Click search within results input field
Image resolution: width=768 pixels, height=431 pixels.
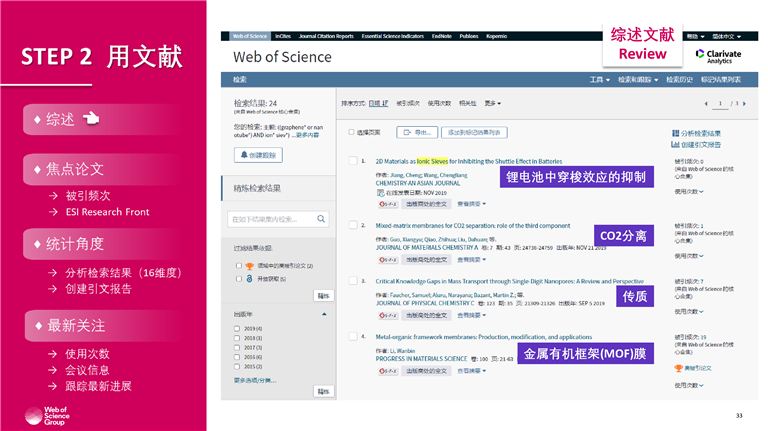point(278,219)
